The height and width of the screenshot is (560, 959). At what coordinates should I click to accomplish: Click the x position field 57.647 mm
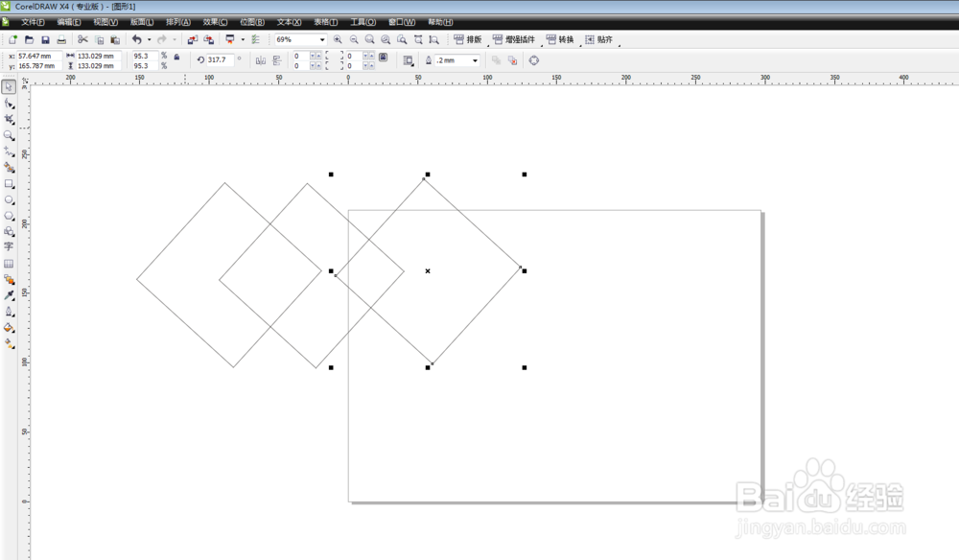coord(37,56)
